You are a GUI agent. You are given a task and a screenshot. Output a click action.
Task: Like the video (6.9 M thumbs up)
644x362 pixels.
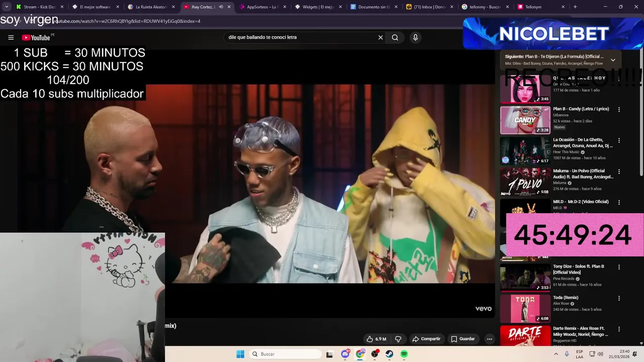click(376, 339)
